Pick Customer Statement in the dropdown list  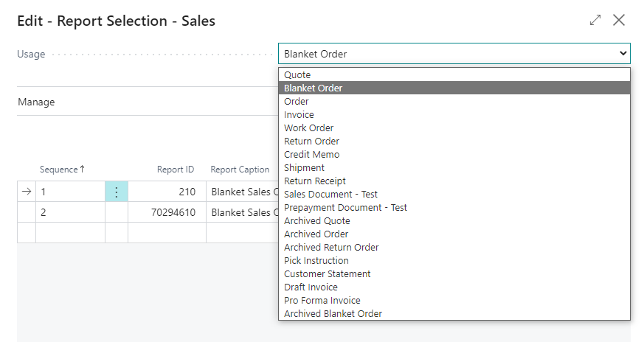(327, 274)
